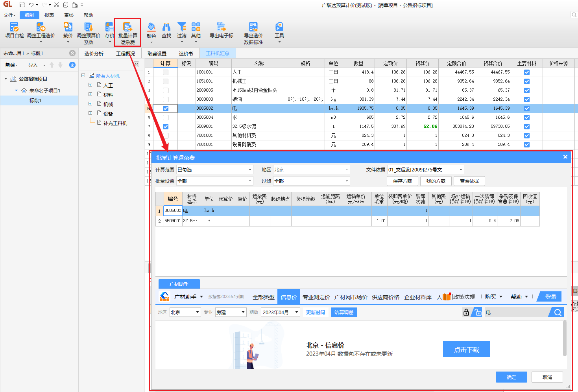Open the 批量设置 dropdown
Viewport: 578px width, 392px height.
(x=214, y=181)
